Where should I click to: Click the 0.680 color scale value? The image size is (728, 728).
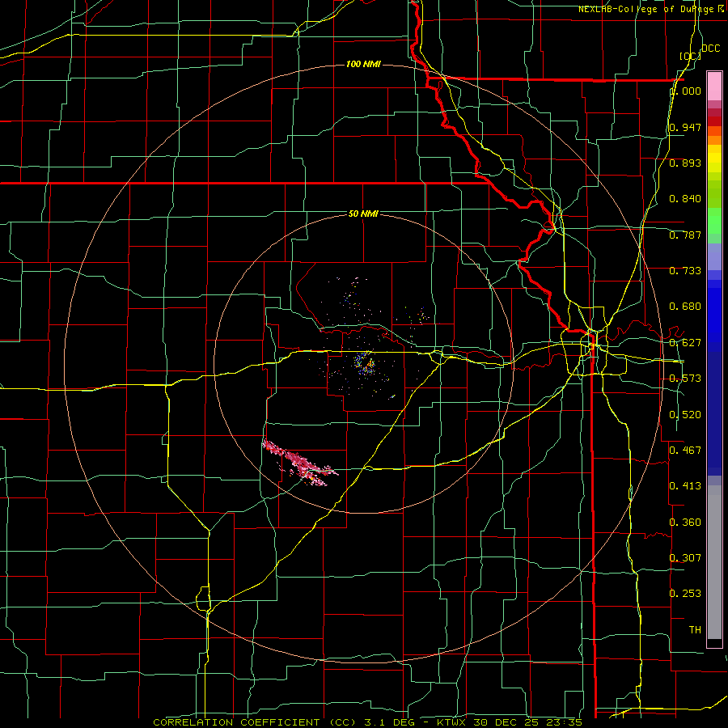(x=685, y=307)
